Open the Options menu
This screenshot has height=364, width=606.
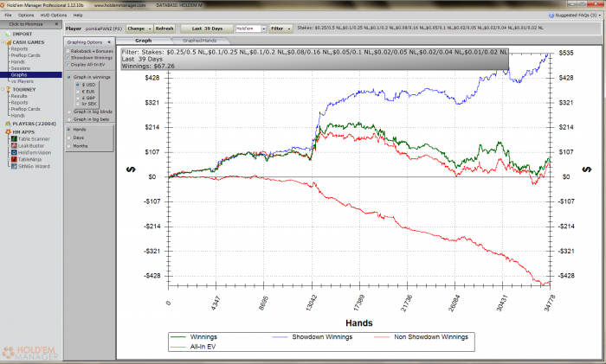[26, 16]
